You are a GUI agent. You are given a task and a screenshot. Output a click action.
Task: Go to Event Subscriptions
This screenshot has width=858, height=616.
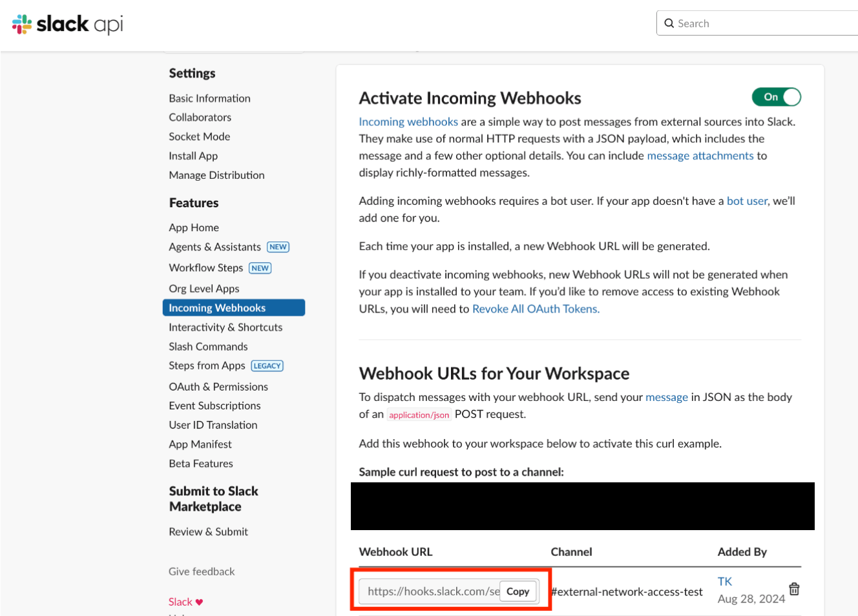(x=214, y=406)
